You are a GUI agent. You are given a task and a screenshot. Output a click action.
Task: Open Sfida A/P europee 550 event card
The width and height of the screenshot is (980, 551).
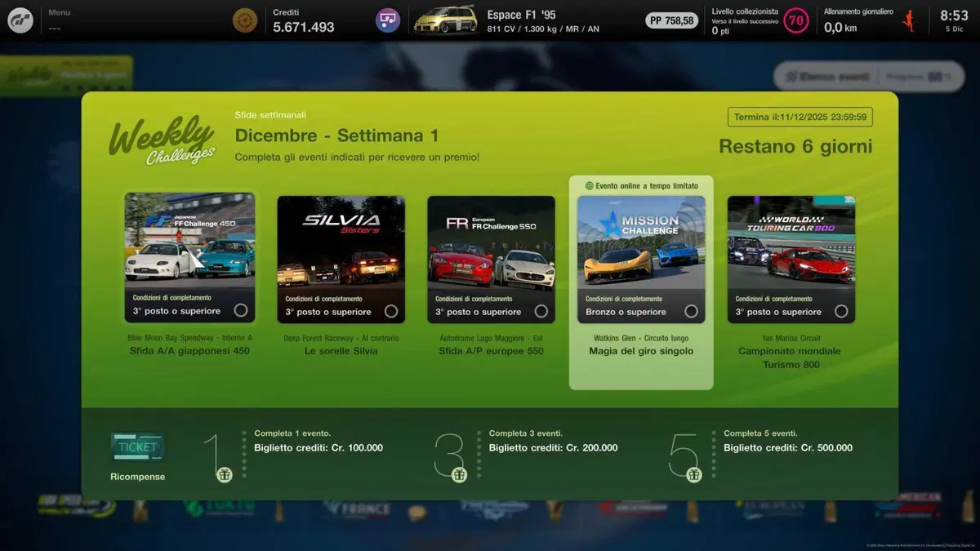[491, 259]
